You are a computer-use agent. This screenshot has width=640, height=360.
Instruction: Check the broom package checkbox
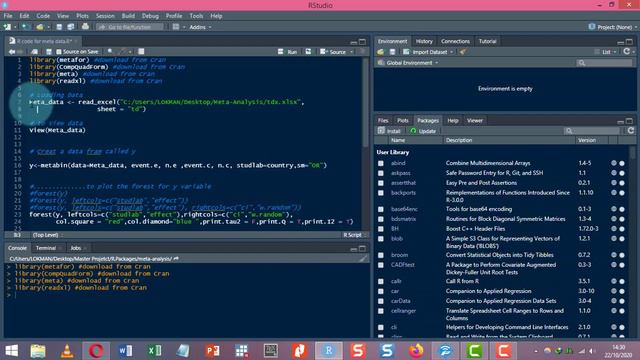pyautogui.click(x=381, y=255)
